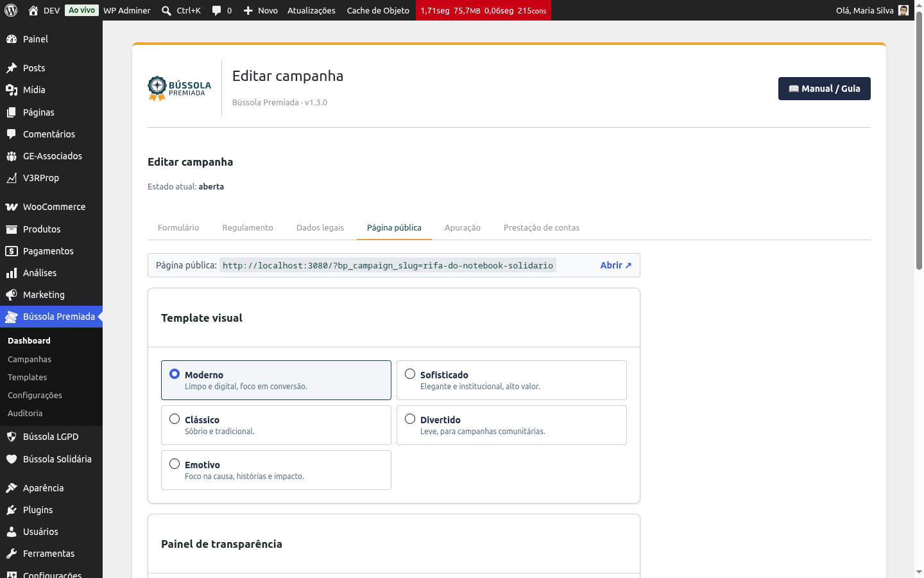Viewport: 924px width, 578px height.
Task: Open the Manual / Guia button
Action: pyautogui.click(x=825, y=89)
